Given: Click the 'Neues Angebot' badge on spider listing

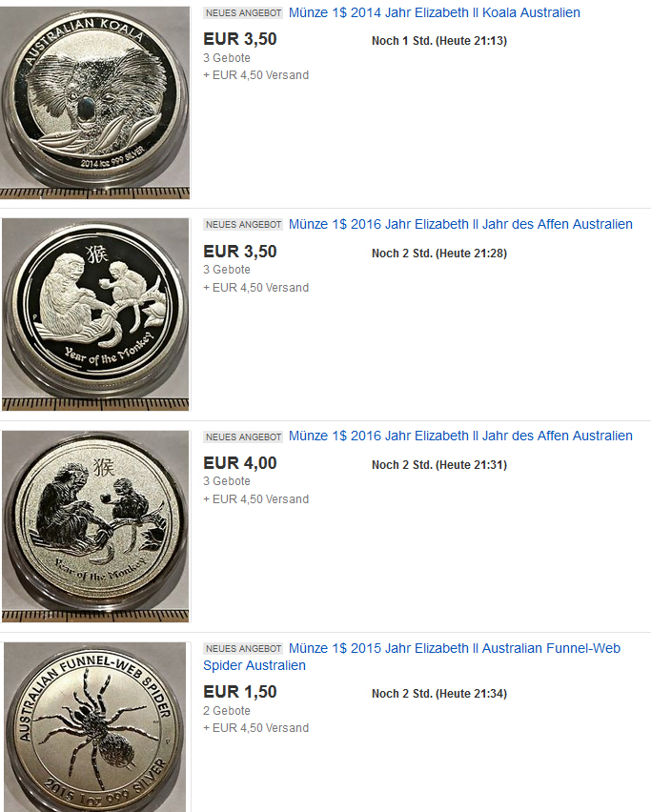Looking at the screenshot, I should (x=243, y=648).
